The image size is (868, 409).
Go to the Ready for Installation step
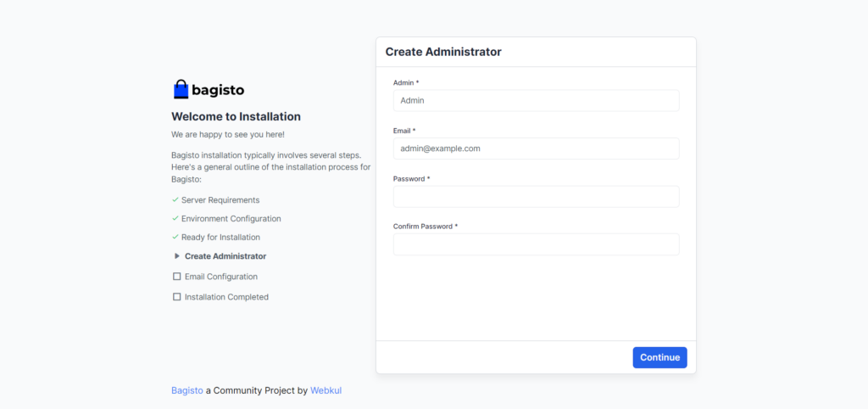[220, 238]
